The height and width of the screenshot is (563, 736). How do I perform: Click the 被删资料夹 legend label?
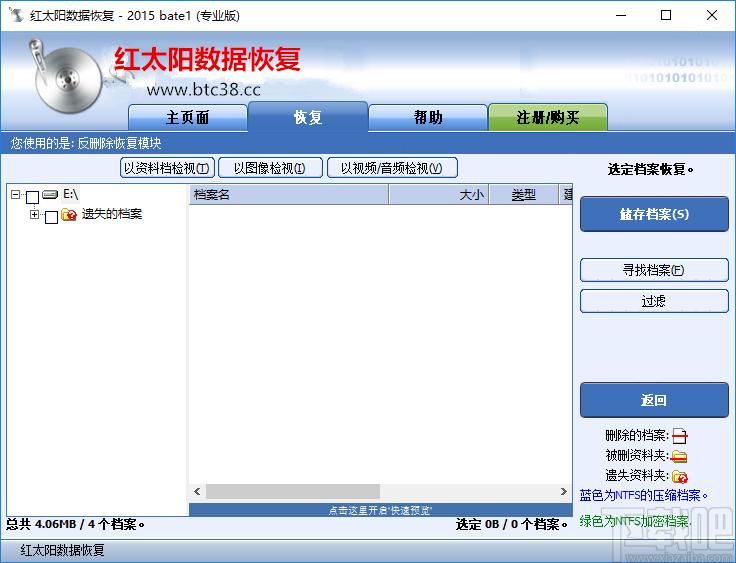(x=637, y=455)
